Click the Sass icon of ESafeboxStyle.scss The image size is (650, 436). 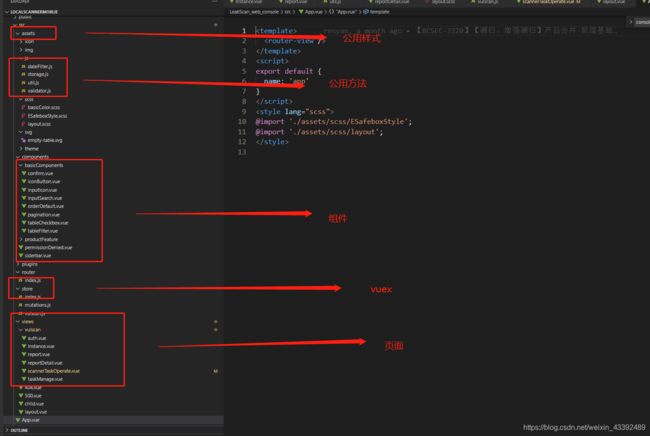point(24,116)
